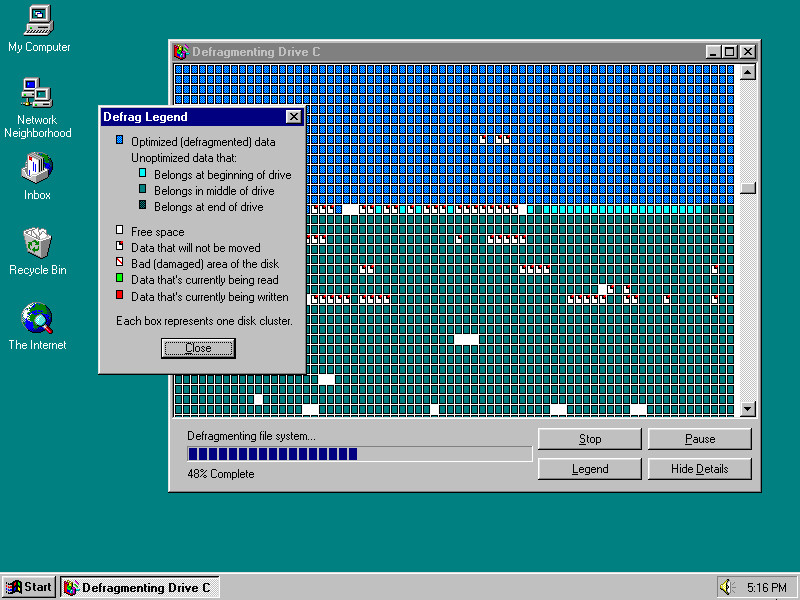Click the cluster map scroll down arrow

tap(747, 408)
